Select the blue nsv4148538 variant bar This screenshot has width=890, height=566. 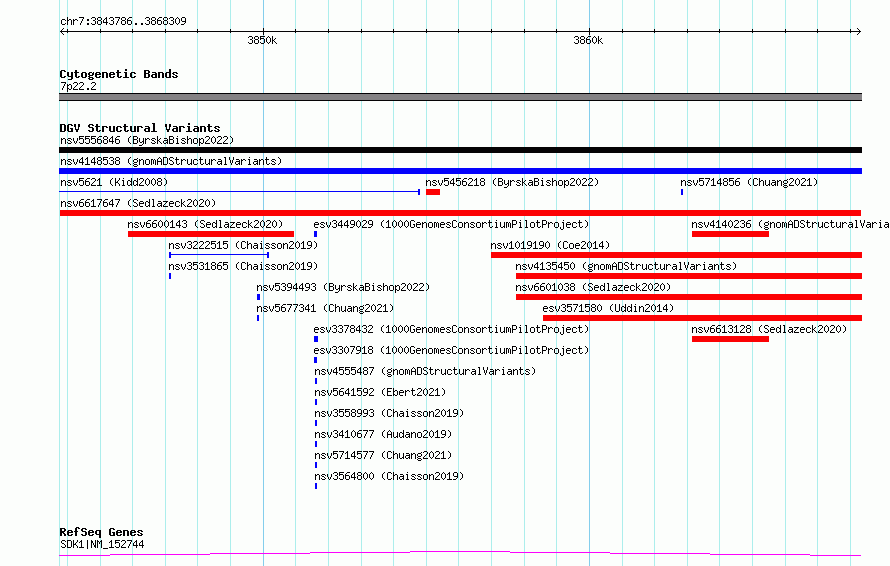(x=460, y=171)
